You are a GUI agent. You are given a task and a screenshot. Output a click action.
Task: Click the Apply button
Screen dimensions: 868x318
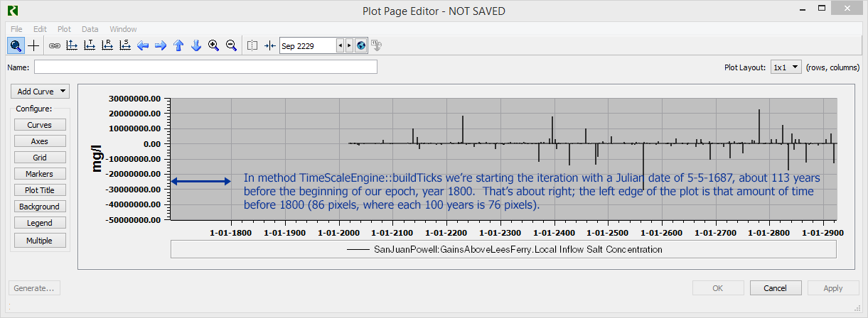coord(833,288)
